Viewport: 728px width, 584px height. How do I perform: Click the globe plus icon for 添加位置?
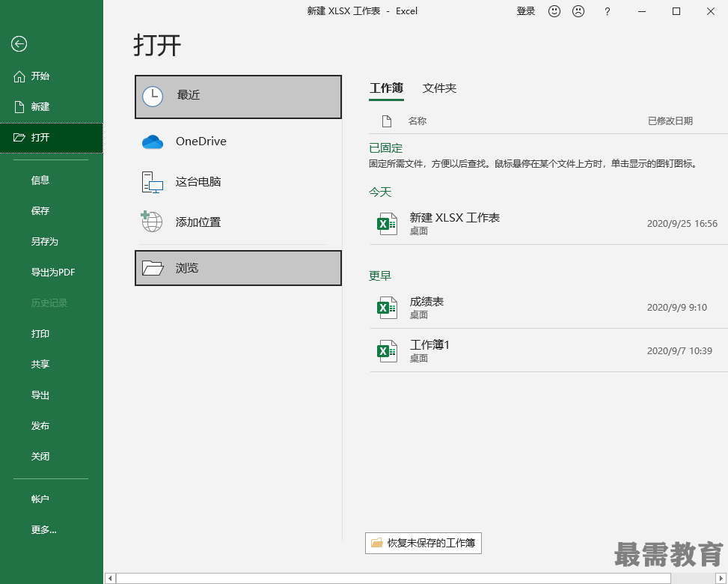(151, 222)
